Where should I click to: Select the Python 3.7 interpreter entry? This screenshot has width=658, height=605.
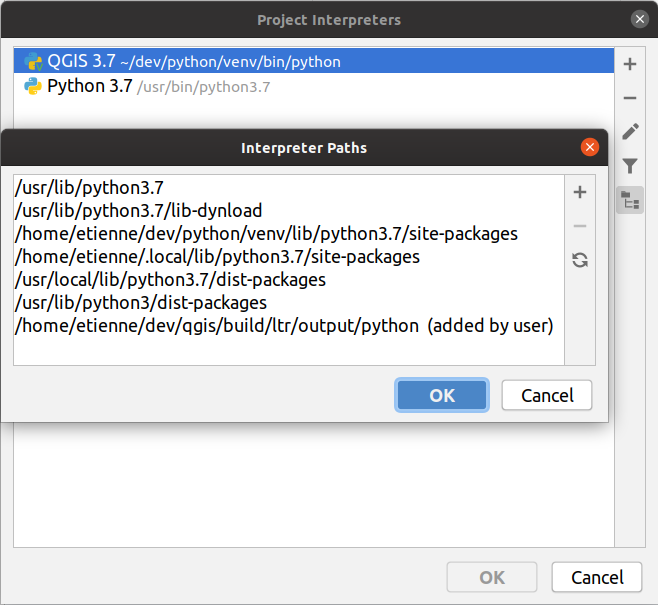pyautogui.click(x=90, y=87)
